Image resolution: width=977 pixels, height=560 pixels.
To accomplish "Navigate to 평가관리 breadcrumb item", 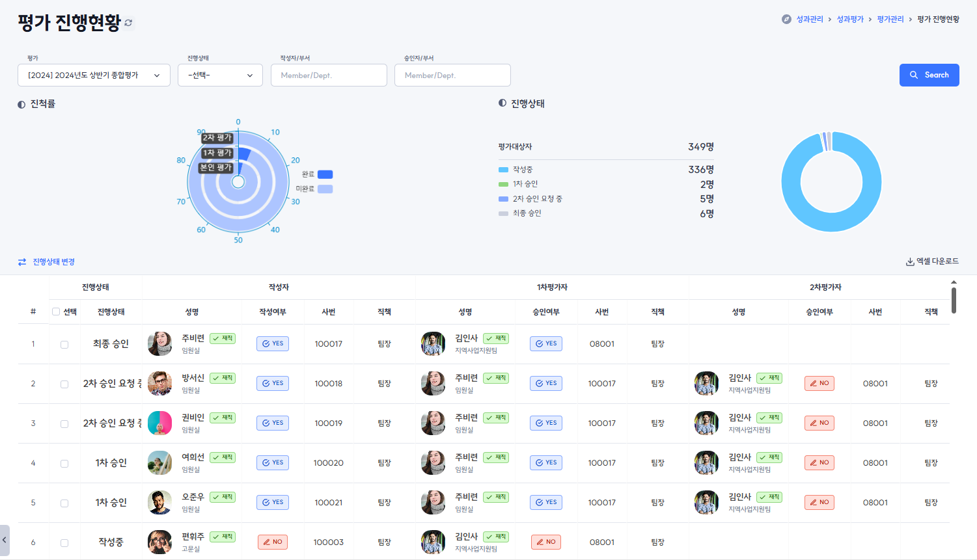I will [x=890, y=20].
